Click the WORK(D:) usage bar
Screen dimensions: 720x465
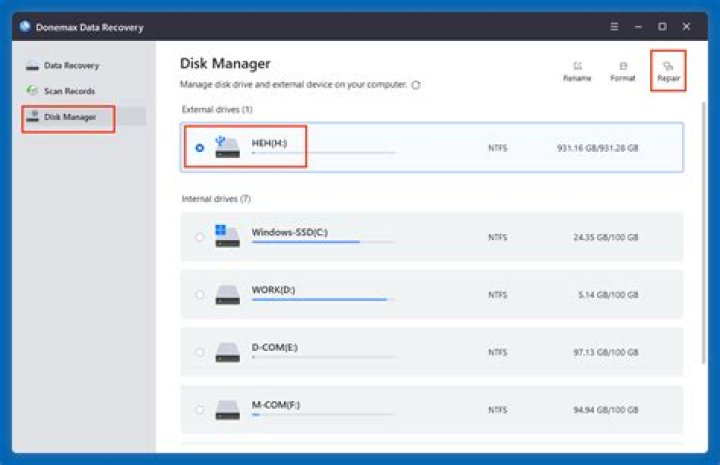[323, 299]
